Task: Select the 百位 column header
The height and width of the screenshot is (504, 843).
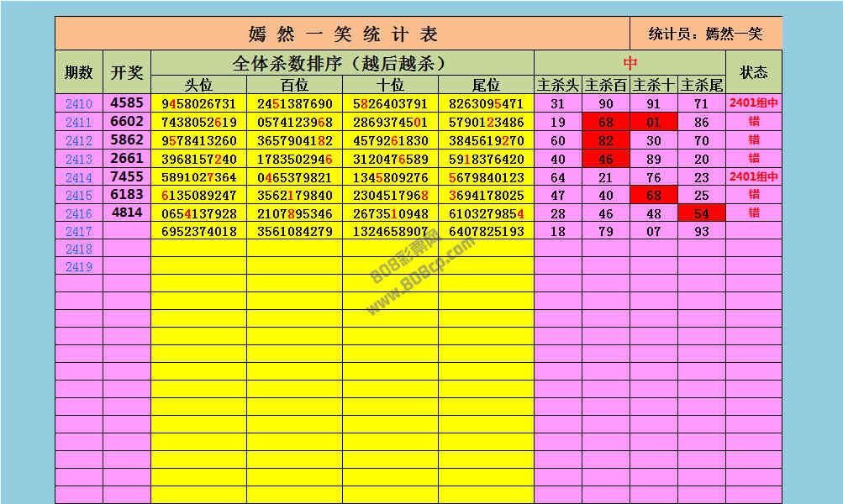Action: tap(294, 85)
